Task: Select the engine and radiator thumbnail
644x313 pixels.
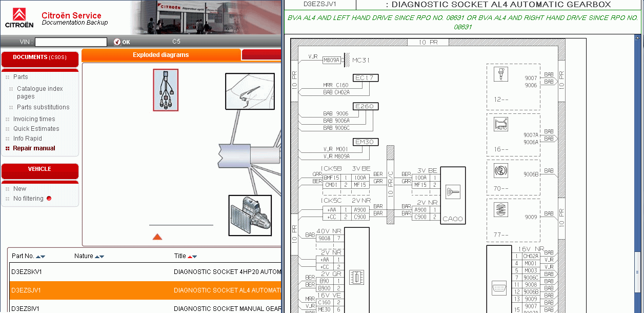Action: click(x=250, y=215)
